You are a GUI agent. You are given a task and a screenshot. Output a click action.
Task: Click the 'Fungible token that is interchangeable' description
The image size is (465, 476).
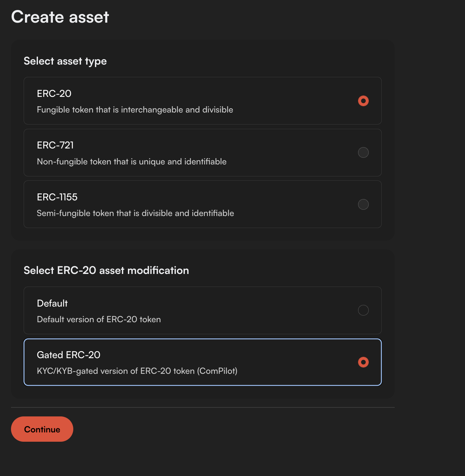(135, 110)
